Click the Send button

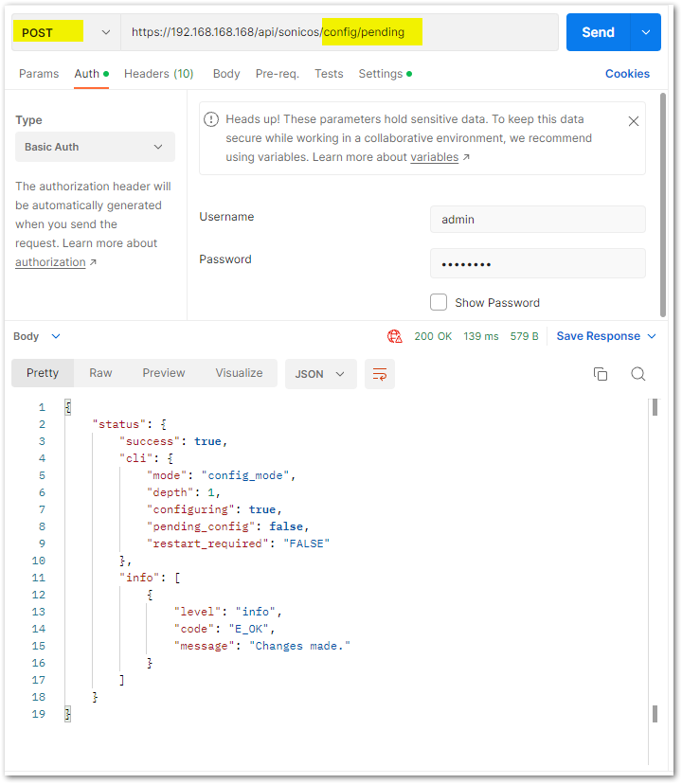(598, 32)
